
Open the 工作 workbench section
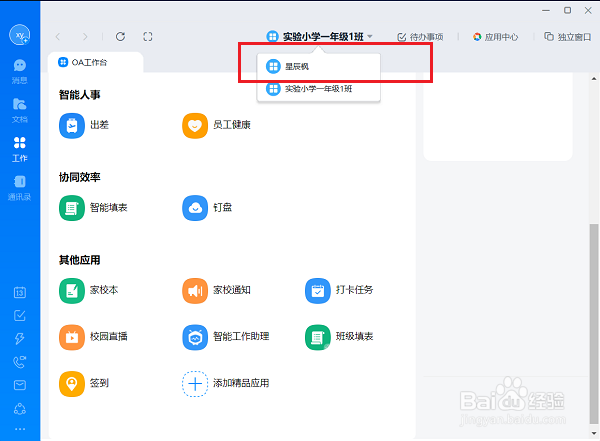pyautogui.click(x=20, y=149)
